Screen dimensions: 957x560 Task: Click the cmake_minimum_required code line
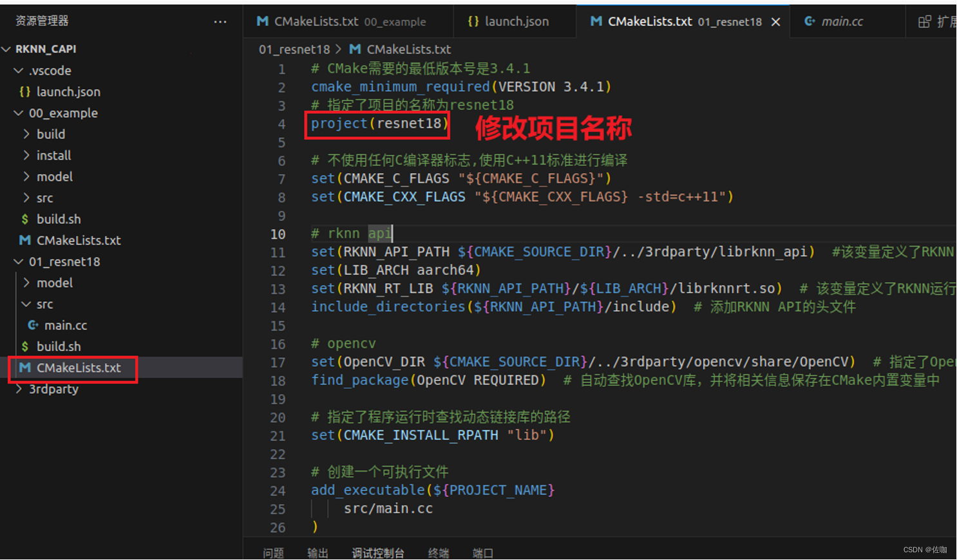461,87
